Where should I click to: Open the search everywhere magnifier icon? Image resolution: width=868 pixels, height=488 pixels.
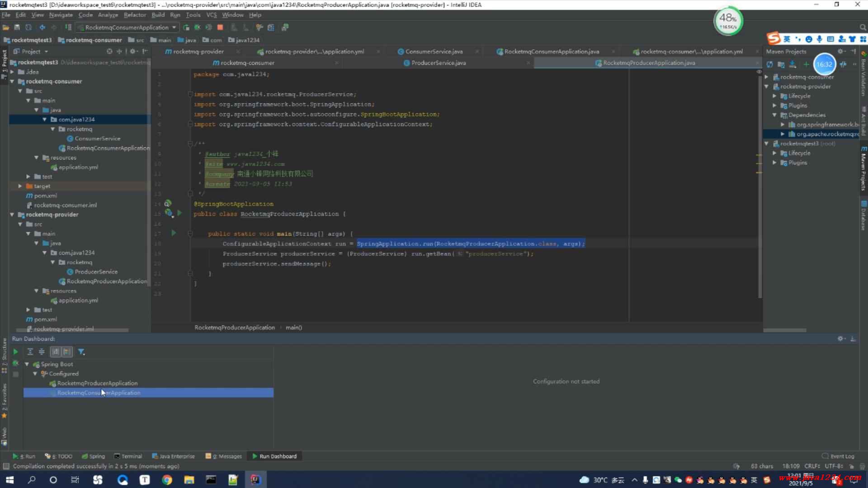(x=863, y=28)
